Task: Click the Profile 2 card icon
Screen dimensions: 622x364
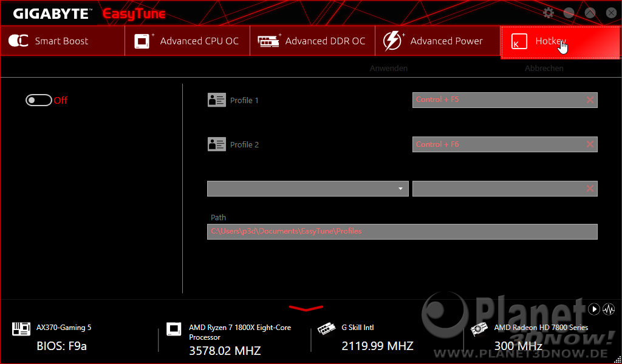Action: click(x=217, y=144)
